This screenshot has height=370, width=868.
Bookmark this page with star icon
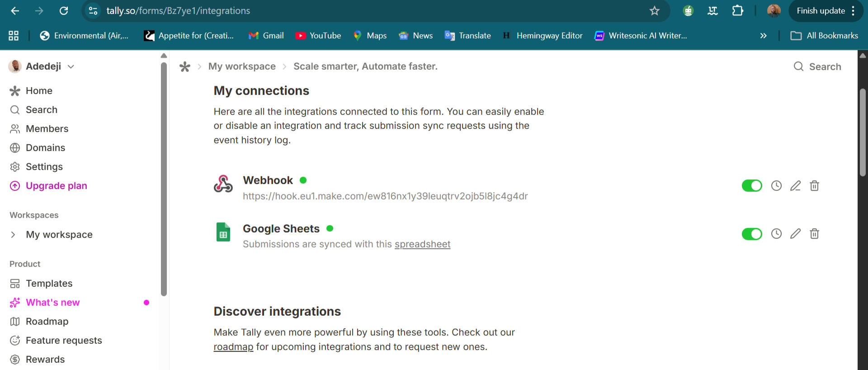pos(654,11)
